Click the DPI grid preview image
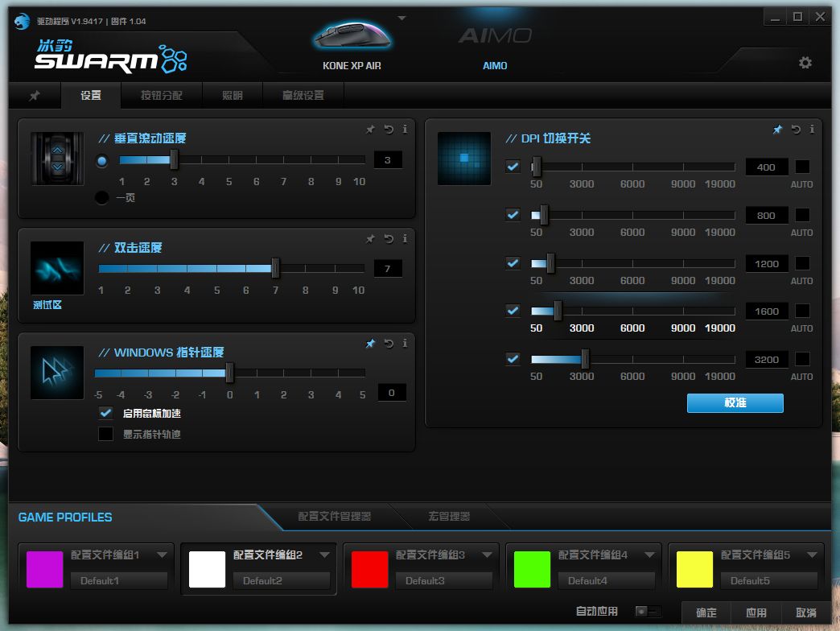Screen dimensions: 840x631 click(464, 159)
